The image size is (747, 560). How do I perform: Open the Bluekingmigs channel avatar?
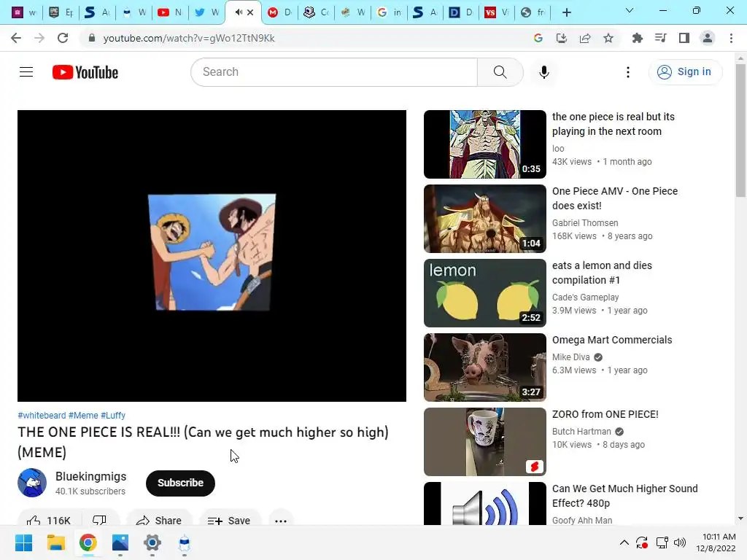pyautogui.click(x=32, y=483)
